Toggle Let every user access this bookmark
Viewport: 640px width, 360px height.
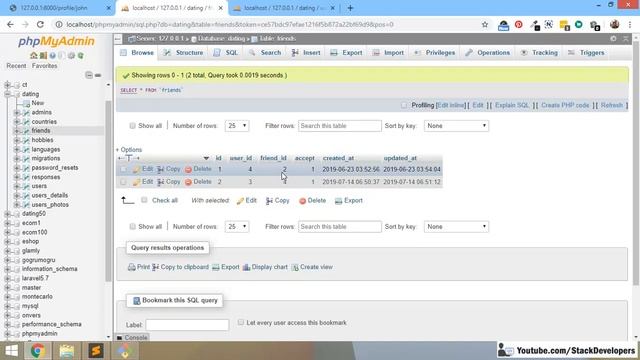point(241,322)
